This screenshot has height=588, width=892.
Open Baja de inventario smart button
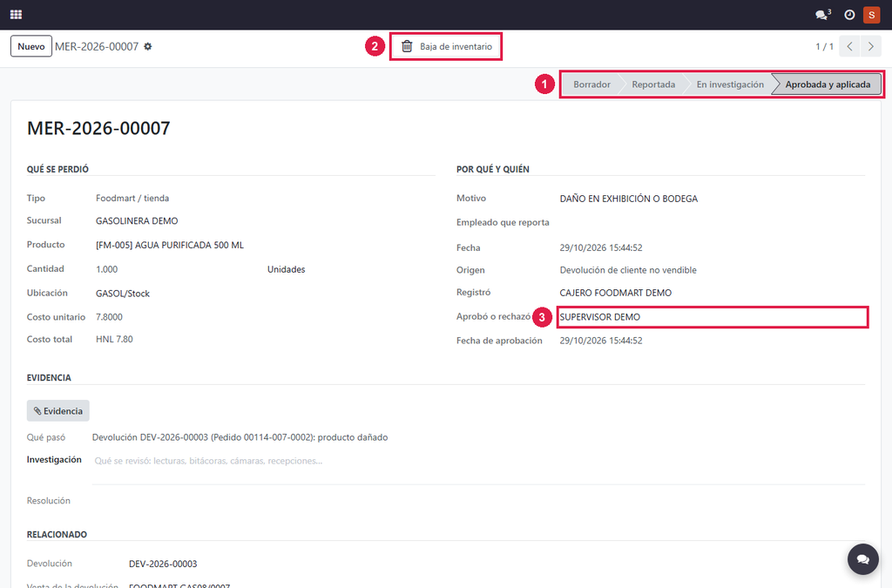click(446, 47)
